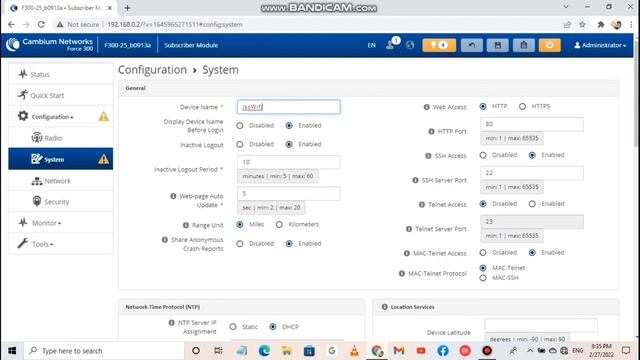Open Radio configuration page
The image size is (640, 360).
(60, 138)
